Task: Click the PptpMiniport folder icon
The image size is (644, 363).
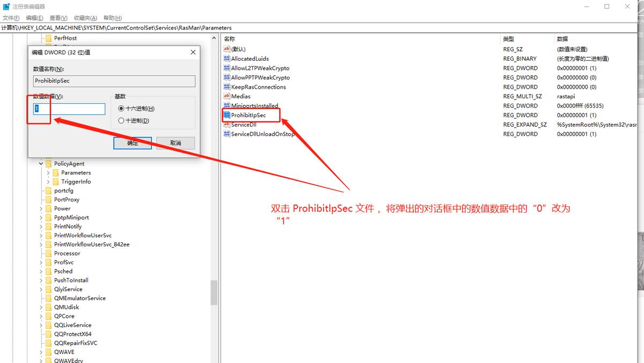Action: 48,217
